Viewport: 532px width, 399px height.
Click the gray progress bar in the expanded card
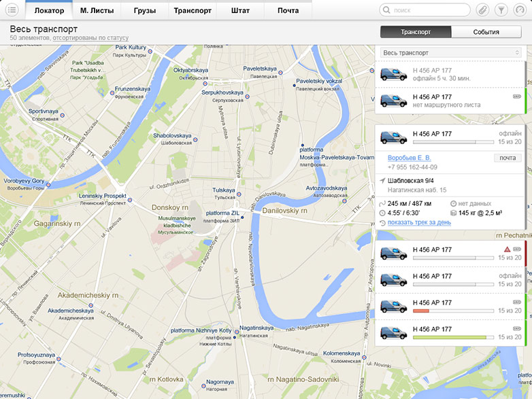pos(453,142)
